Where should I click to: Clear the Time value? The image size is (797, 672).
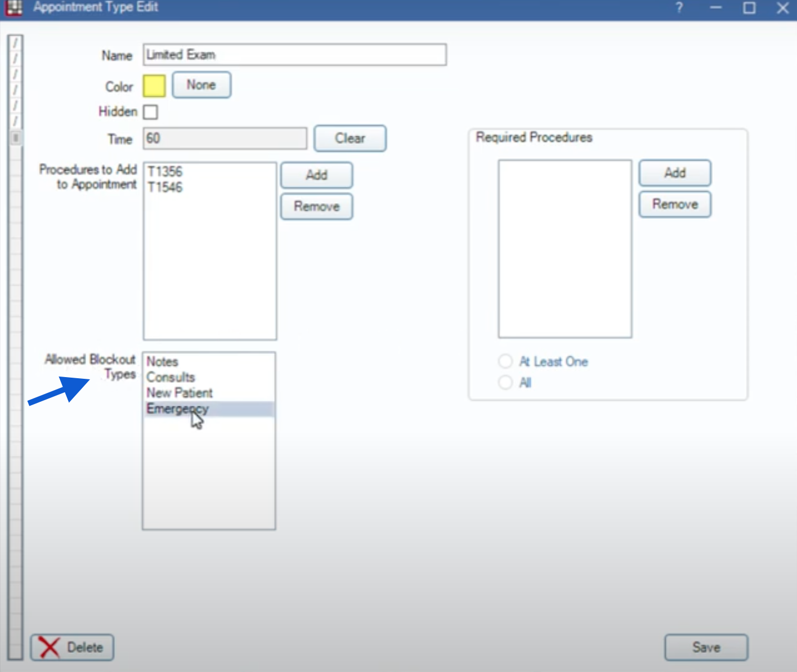coord(350,138)
